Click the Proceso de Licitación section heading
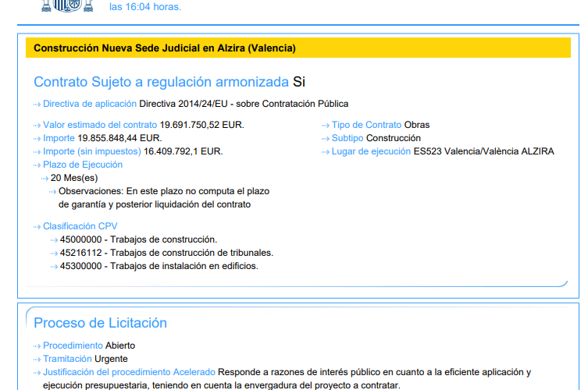This screenshot has width=588, height=390. pyautogui.click(x=100, y=323)
